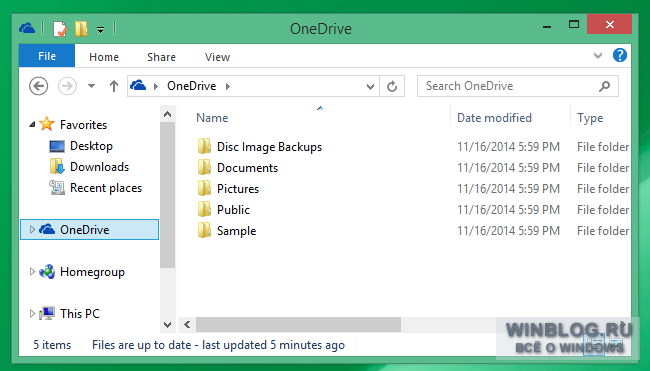Click navigation pane scroll down arrow

[167, 325]
